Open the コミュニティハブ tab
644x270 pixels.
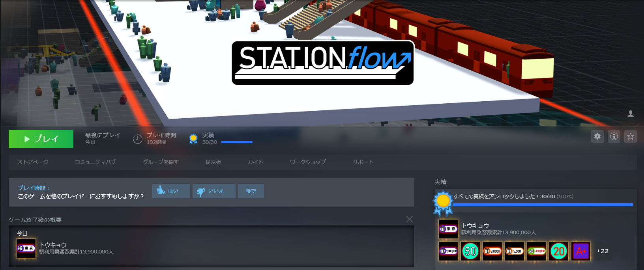tap(95, 162)
